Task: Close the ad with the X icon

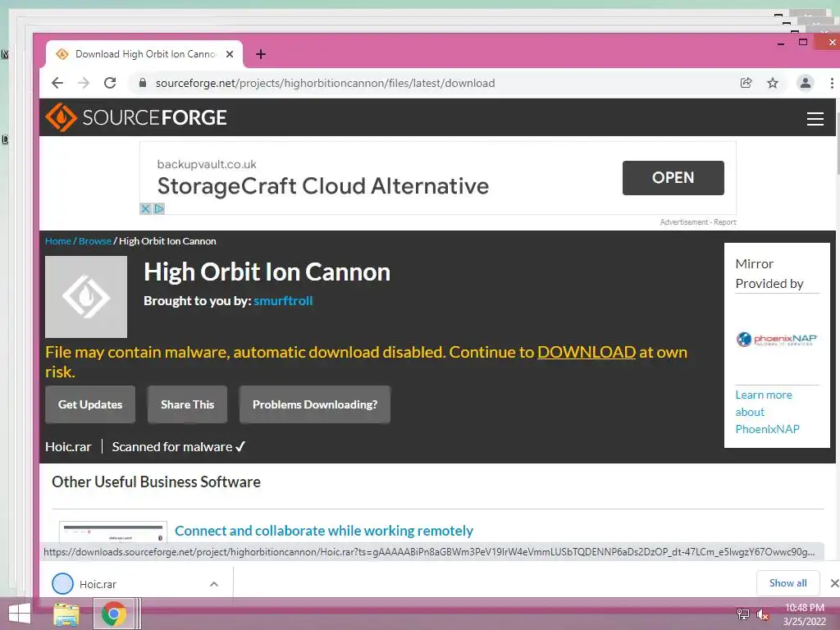Action: pos(145,208)
